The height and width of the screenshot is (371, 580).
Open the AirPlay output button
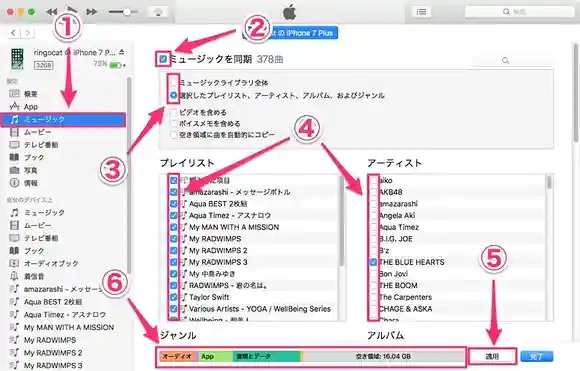tap(158, 12)
